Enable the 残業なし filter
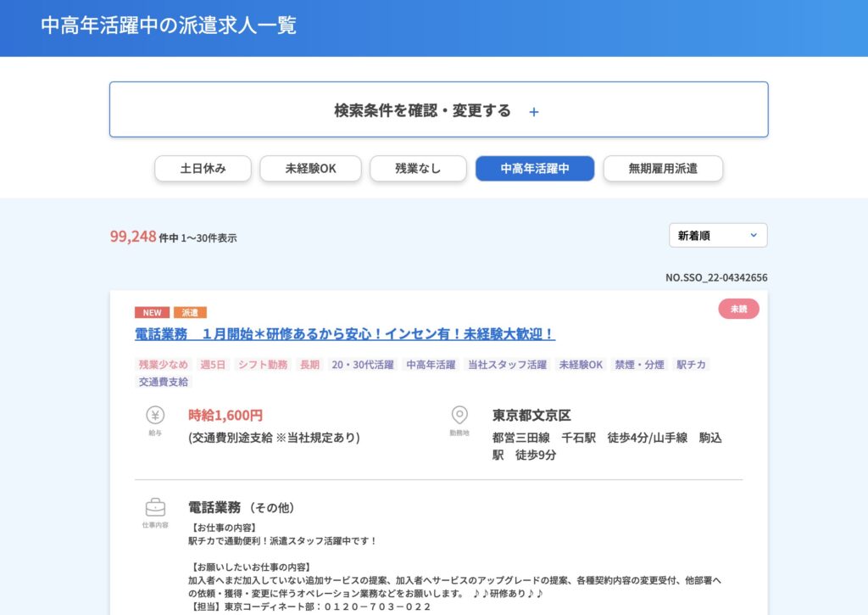The height and width of the screenshot is (615, 868). pyautogui.click(x=418, y=168)
